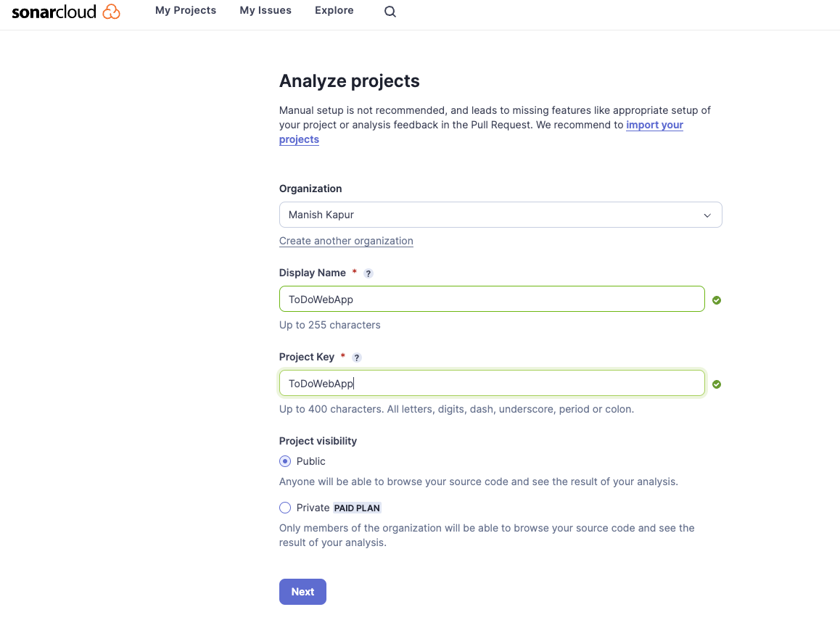This screenshot has width=840, height=636.
Task: Open the My Projects menu
Action: pyautogui.click(x=186, y=10)
